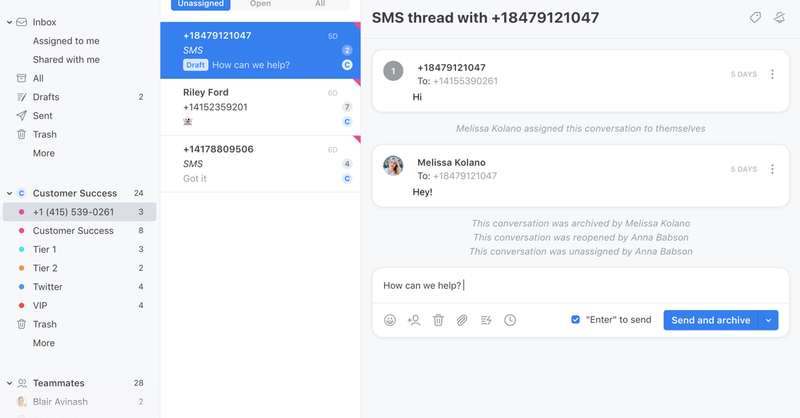Click the add participant icon in composer
800x418 pixels.
[414, 320]
